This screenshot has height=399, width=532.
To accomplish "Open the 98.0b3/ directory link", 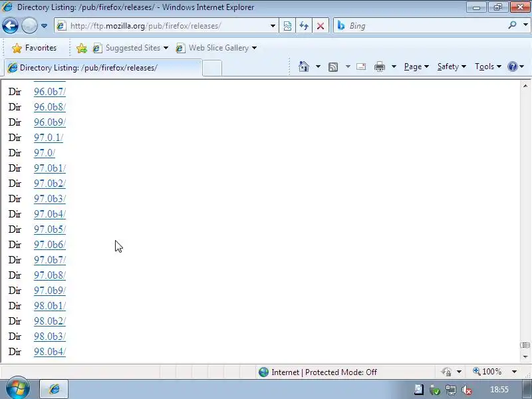I will coord(49,336).
